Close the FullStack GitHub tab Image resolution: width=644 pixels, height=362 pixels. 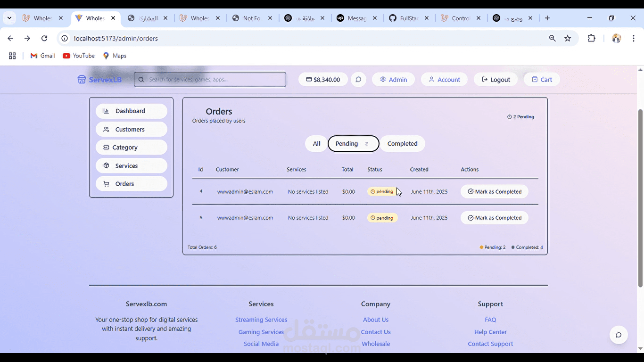[x=427, y=18]
